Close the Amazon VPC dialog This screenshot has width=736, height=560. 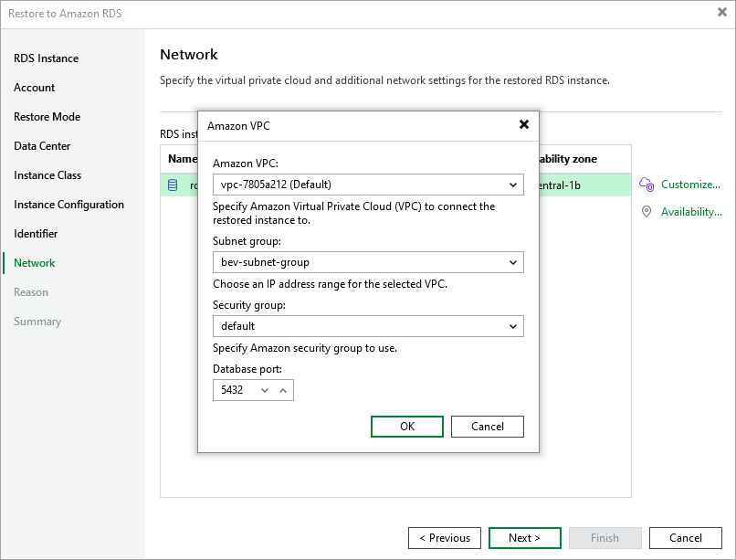[524, 124]
